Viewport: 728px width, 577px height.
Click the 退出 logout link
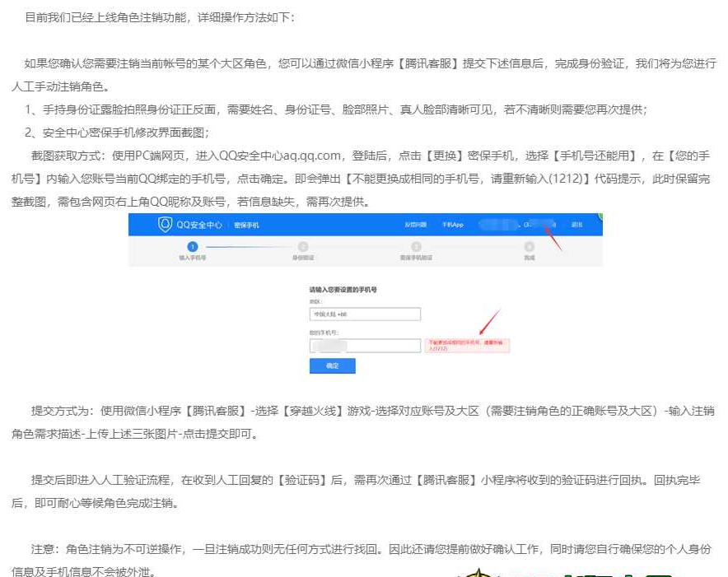pos(576,225)
